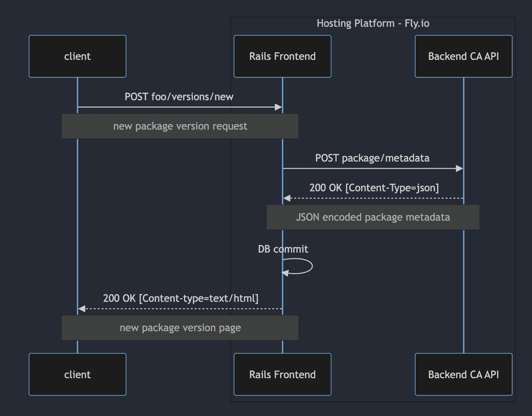Click the bottom client actor box
This screenshot has height=416, width=532.
[77, 375]
